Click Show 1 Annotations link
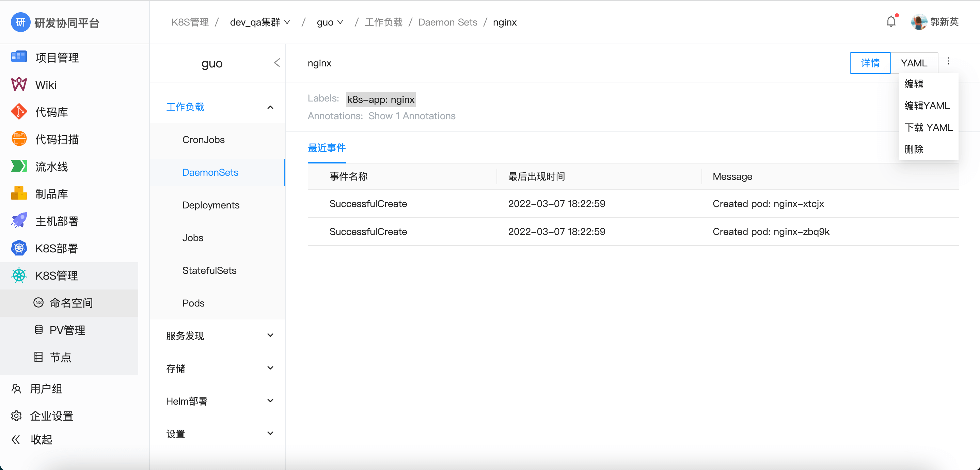The image size is (980, 470). pyautogui.click(x=412, y=116)
